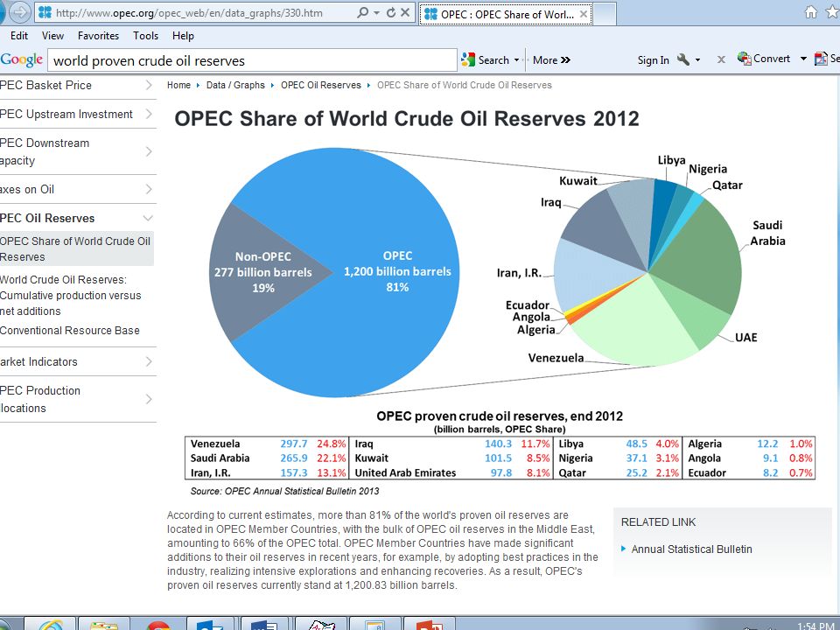Screen dimensions: 840x630
Task: Open the wrench settings icon
Action: coord(683,59)
